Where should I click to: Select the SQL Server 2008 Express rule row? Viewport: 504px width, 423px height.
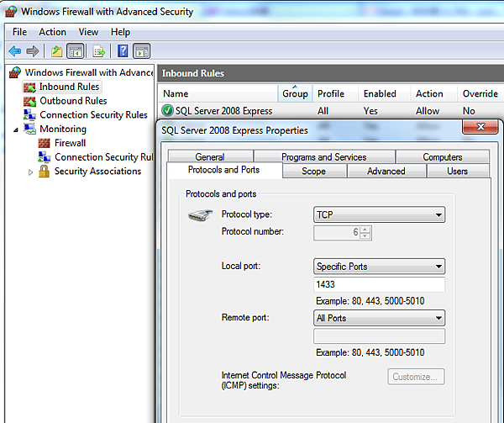(x=331, y=111)
